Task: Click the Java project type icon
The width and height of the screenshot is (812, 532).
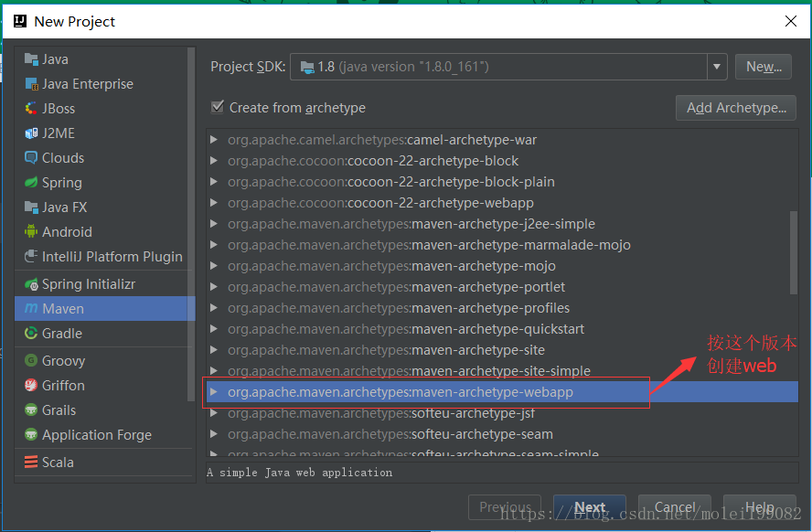Action: [31, 59]
